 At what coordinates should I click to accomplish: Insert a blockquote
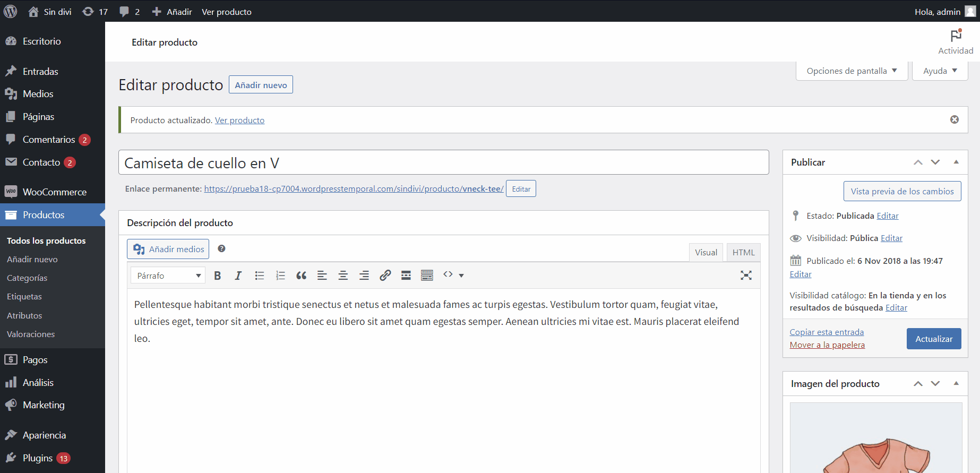[301, 276]
